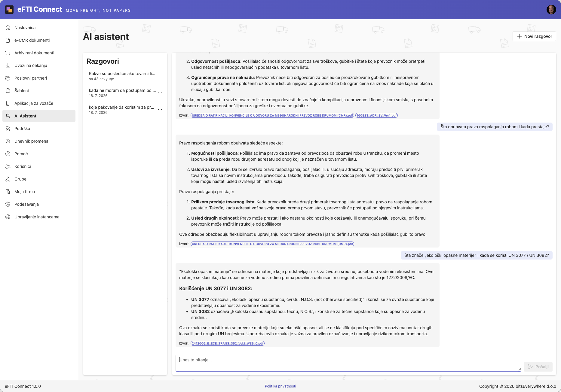Click the Dnevnik promena history icon
Viewport: 561px width, 392px height.
(x=8, y=141)
